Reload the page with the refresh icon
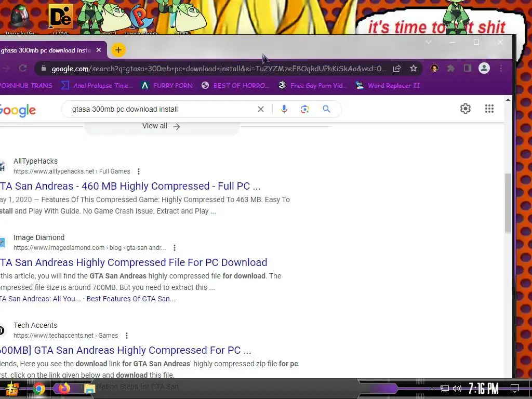This screenshot has width=532, height=399. [x=23, y=69]
